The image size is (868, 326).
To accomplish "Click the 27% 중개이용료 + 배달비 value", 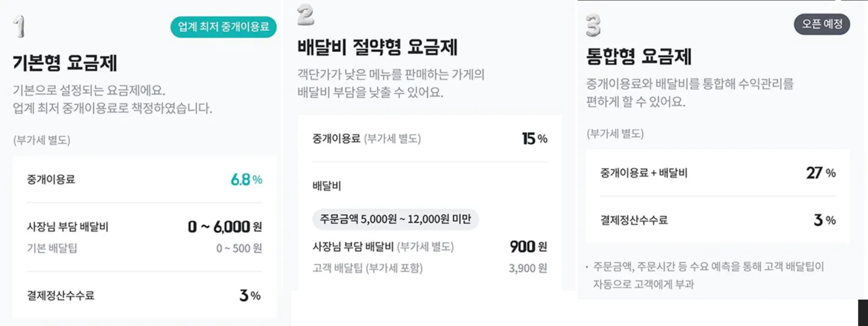I will [821, 173].
